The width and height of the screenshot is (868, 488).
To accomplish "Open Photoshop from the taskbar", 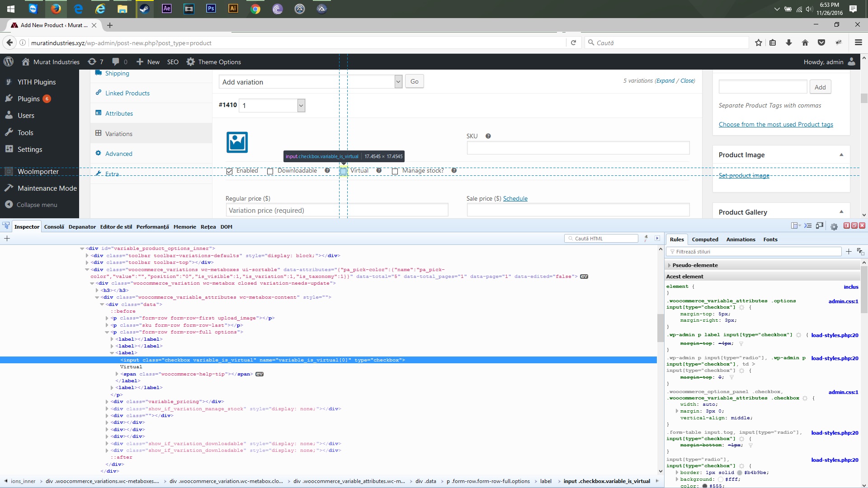I will [211, 9].
